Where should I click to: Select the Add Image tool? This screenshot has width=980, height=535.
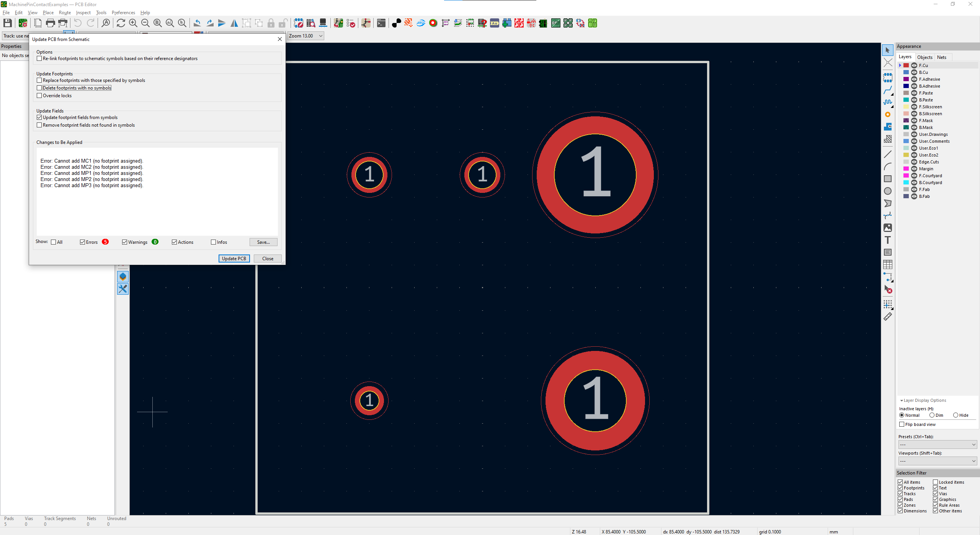tap(887, 228)
